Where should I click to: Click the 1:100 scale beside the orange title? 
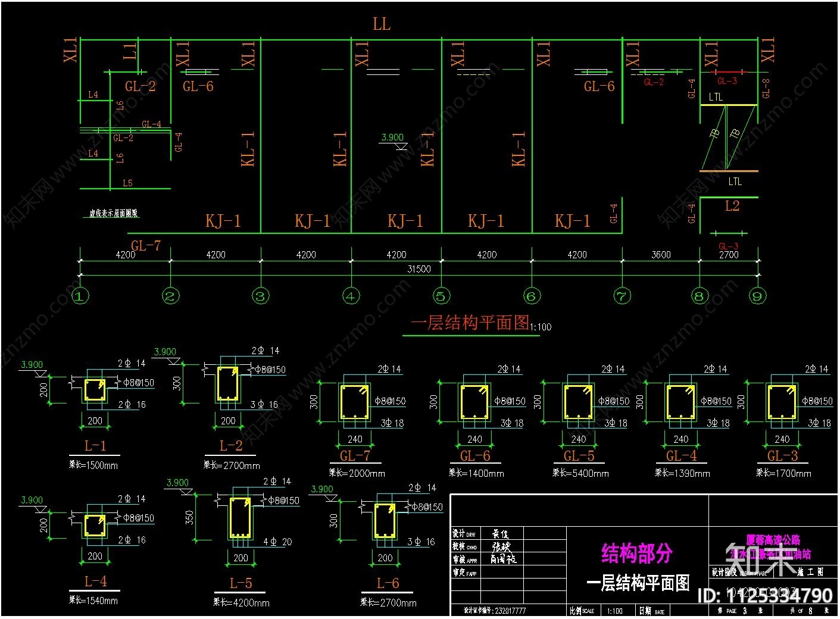coord(541,327)
